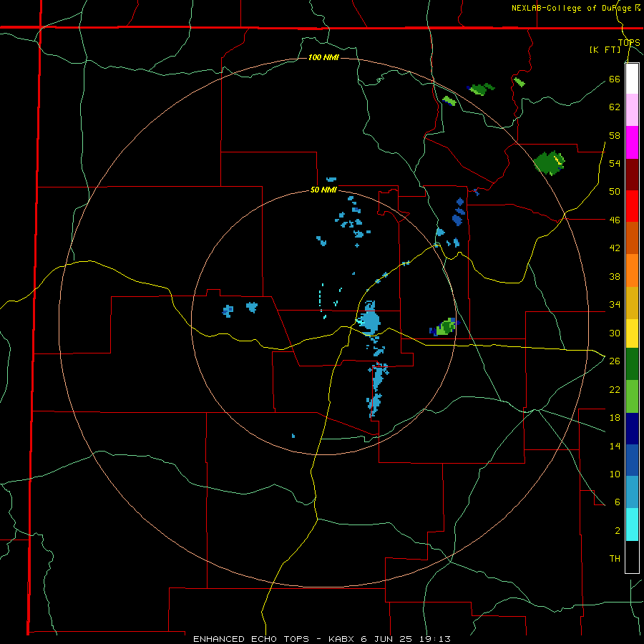Screen dimensions: 644x644
Task: Click the bright yellow legend color segment
Action: 632,333
